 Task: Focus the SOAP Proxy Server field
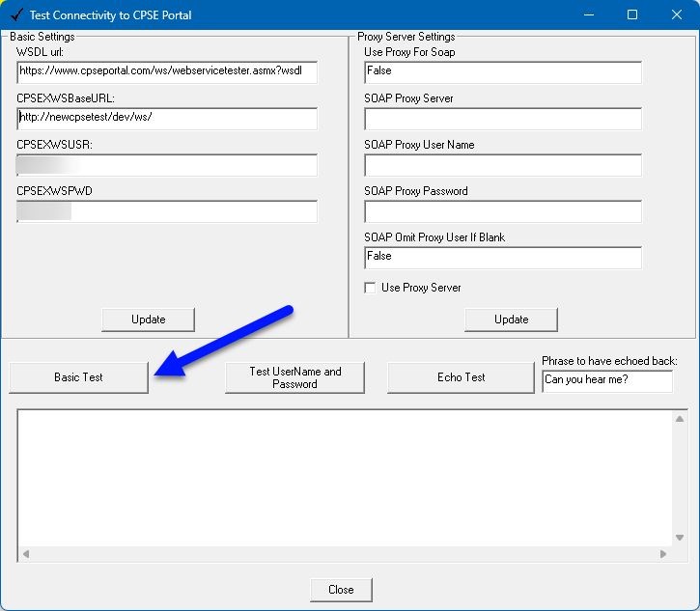[x=503, y=119]
